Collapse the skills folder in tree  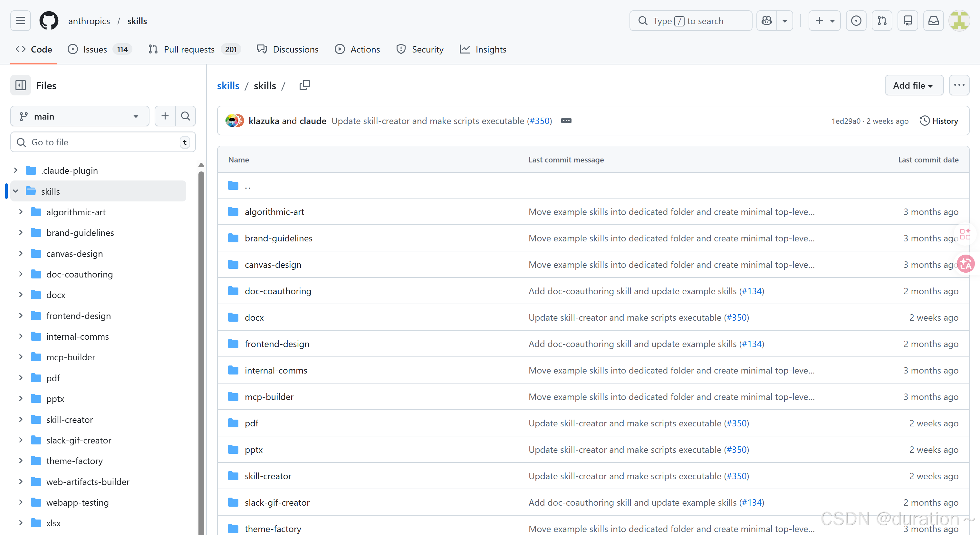click(x=15, y=191)
